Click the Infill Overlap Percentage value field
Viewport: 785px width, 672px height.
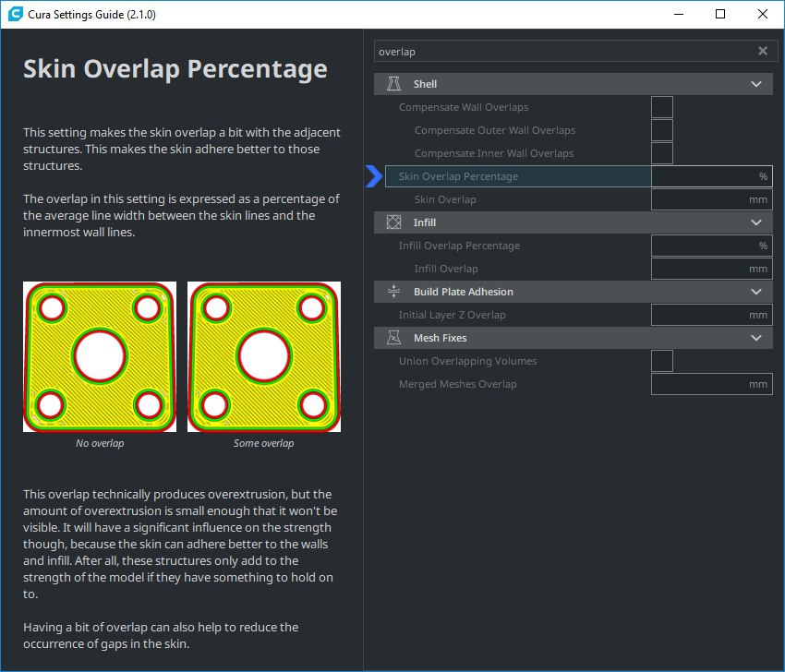coord(711,246)
